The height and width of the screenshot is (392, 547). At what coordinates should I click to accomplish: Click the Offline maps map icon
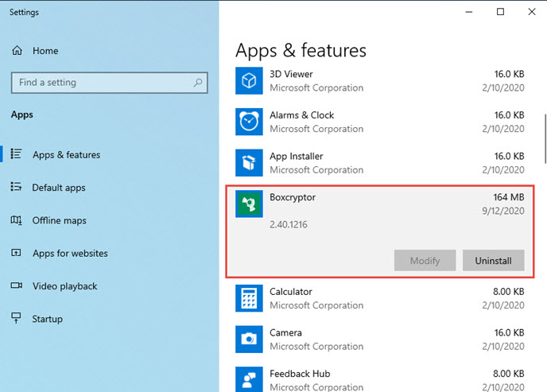point(16,220)
